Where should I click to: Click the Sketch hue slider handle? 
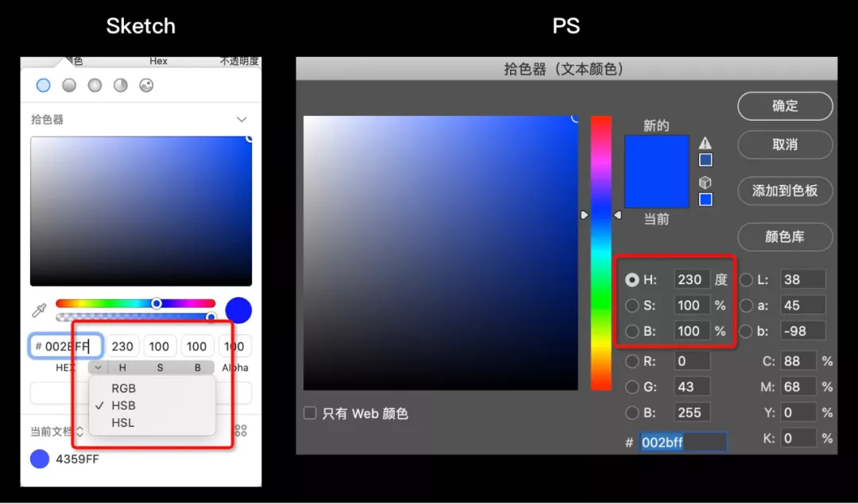click(157, 303)
